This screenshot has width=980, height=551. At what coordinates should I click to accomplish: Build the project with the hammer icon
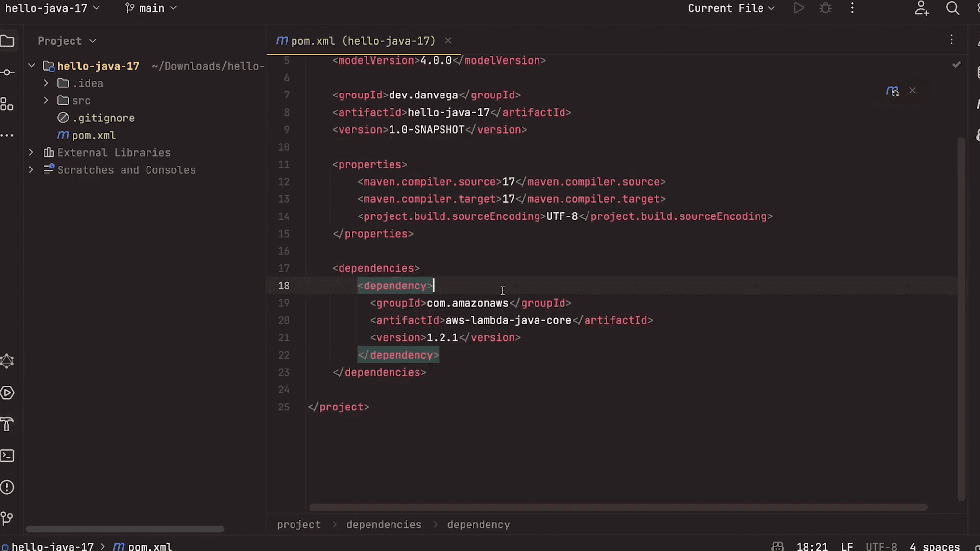click(x=7, y=424)
